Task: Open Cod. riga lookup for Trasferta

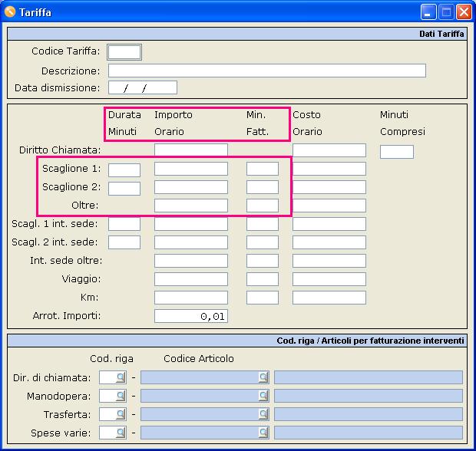Action: (x=121, y=414)
